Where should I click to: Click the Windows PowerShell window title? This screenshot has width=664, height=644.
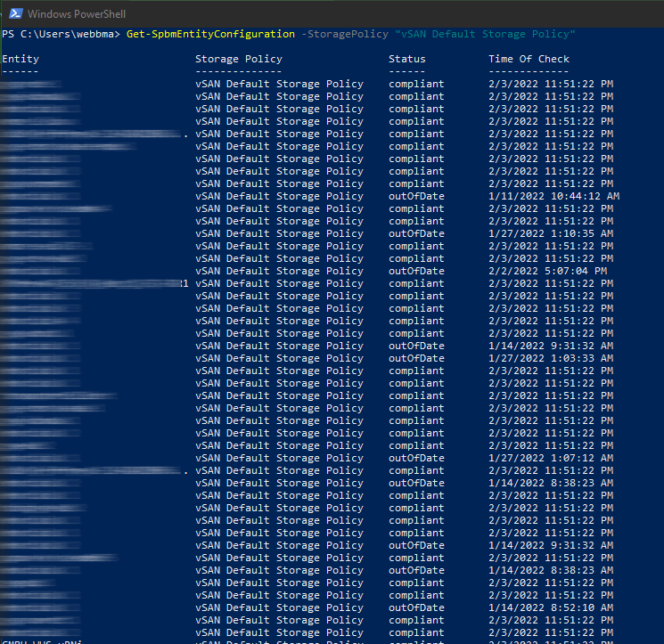point(77,14)
